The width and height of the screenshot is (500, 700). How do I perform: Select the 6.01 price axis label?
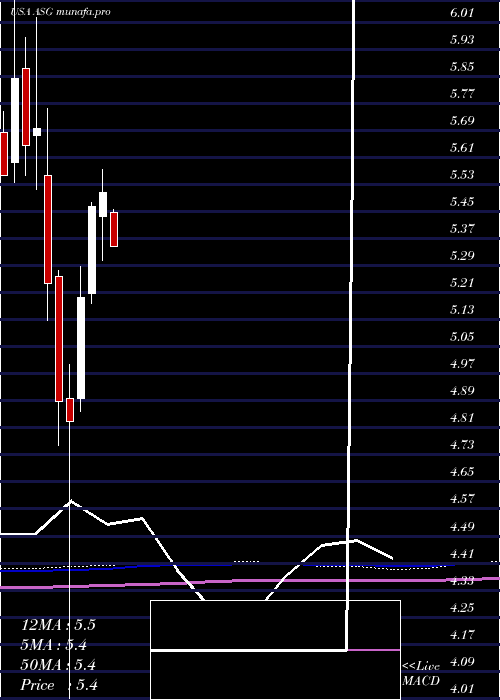[462, 12]
